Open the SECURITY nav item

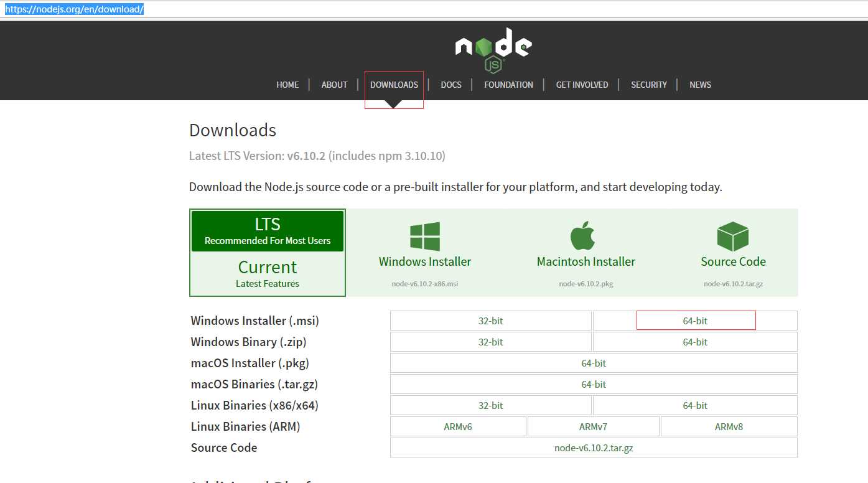pyautogui.click(x=649, y=85)
